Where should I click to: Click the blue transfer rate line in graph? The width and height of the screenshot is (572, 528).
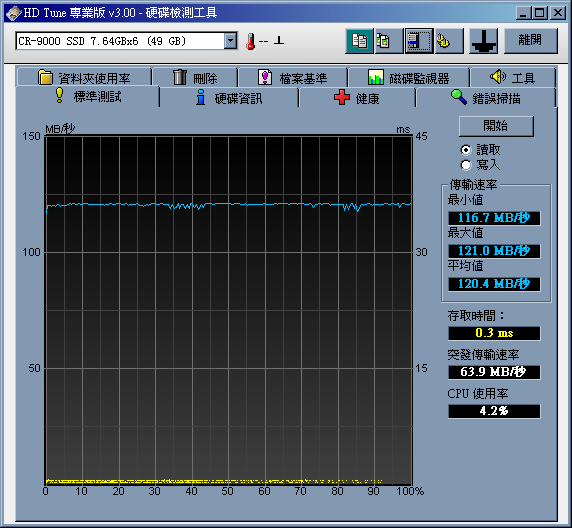click(229, 205)
